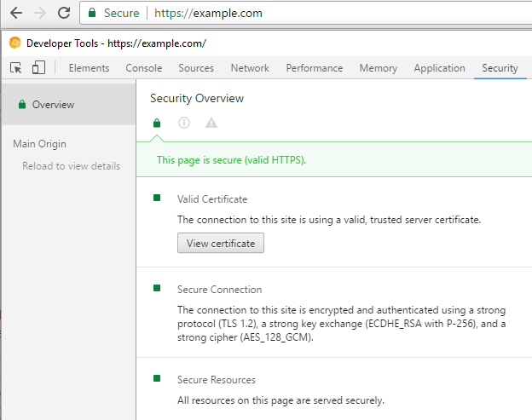532x420 pixels.
Task: Select the Application tab
Action: pyautogui.click(x=439, y=68)
